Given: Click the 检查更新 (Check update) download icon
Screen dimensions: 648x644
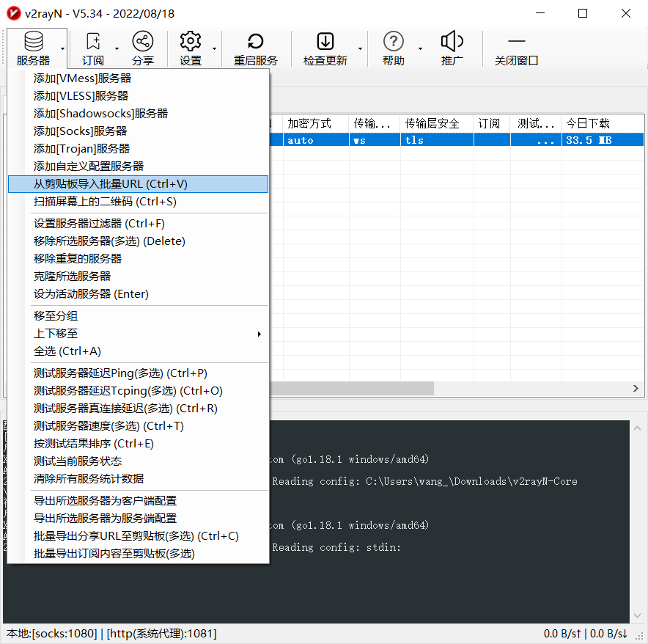Looking at the screenshot, I should (325, 42).
